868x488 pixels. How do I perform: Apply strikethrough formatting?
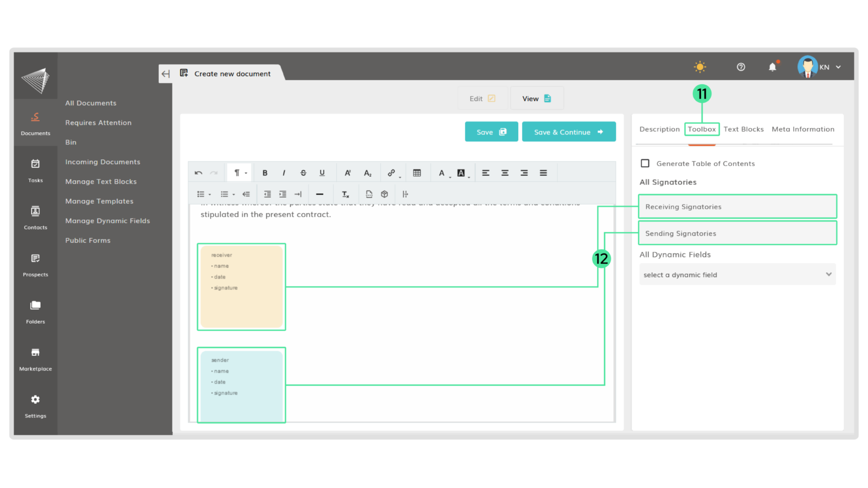point(303,173)
